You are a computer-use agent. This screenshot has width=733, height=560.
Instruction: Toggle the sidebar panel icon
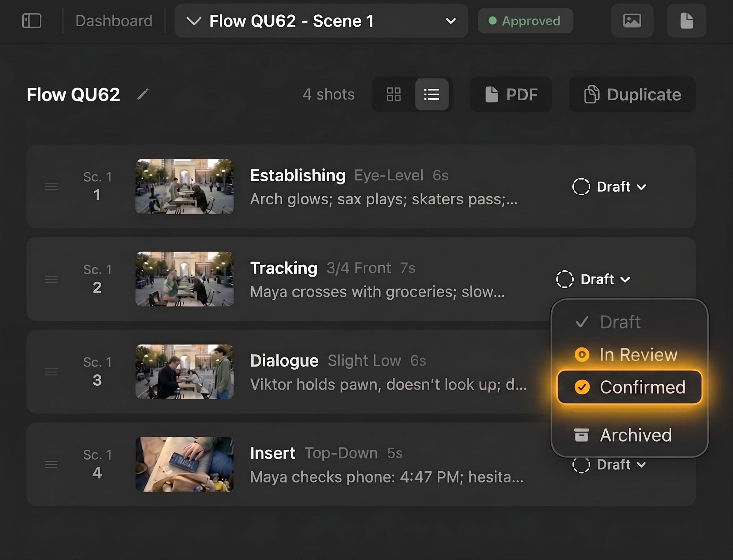[x=32, y=21]
